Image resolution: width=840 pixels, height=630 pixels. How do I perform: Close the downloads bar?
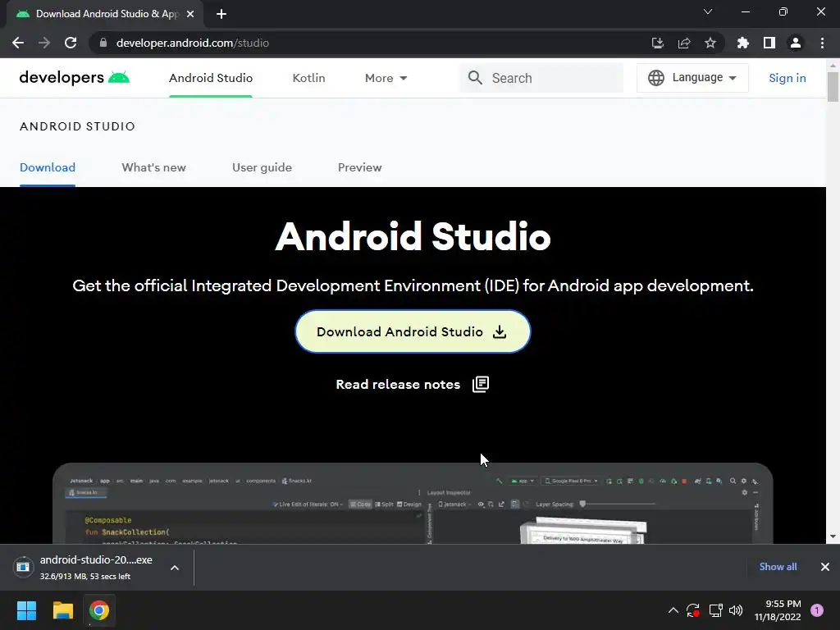tap(825, 567)
